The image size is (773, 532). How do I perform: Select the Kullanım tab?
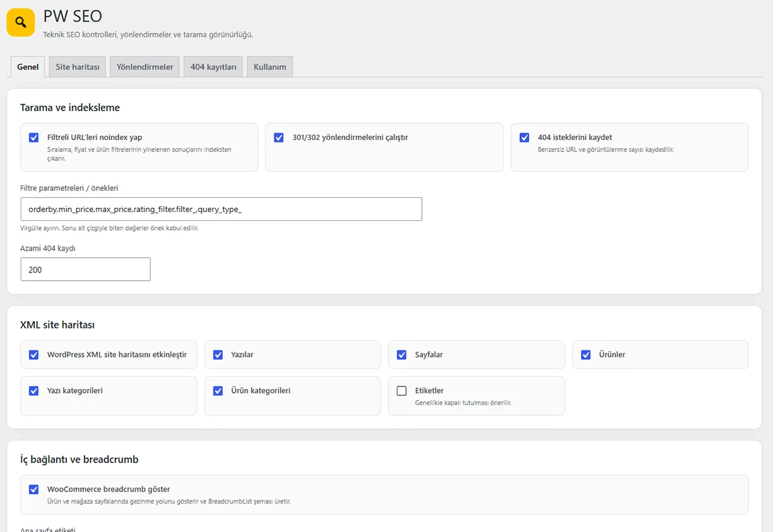pos(270,67)
